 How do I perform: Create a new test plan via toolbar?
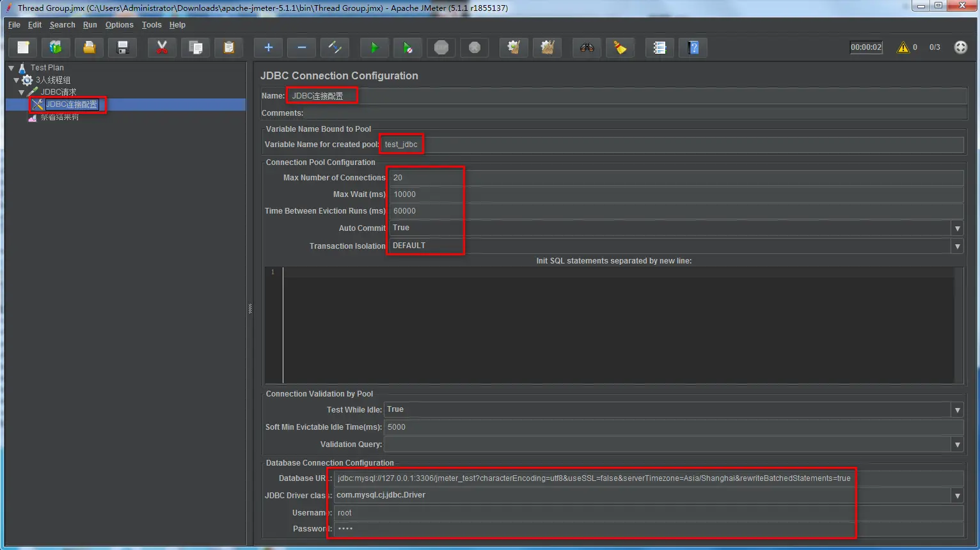(x=23, y=47)
